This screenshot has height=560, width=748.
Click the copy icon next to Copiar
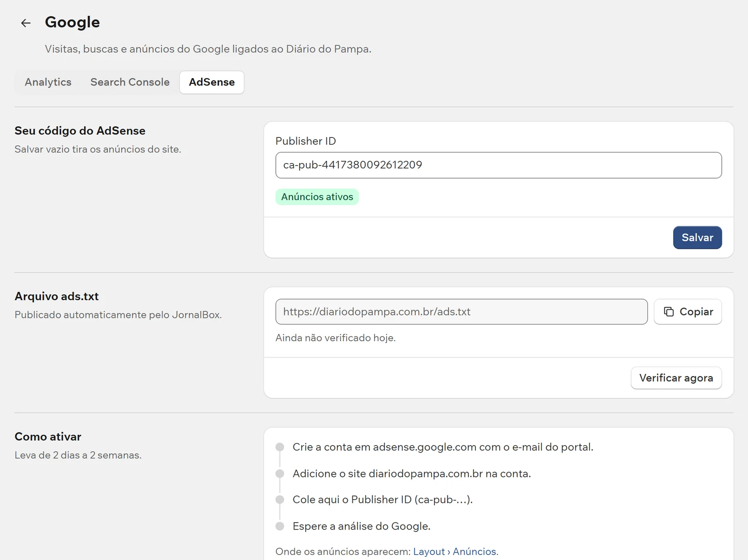[669, 312]
